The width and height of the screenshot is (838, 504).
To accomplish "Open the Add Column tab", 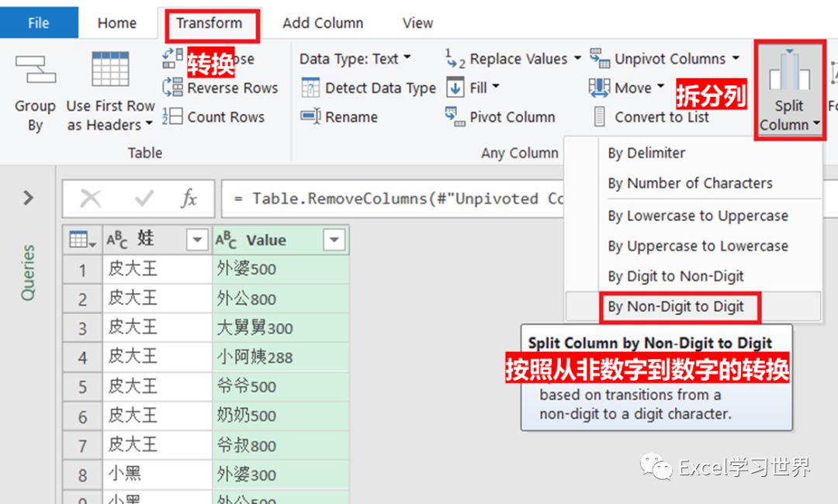I will pyautogui.click(x=322, y=23).
